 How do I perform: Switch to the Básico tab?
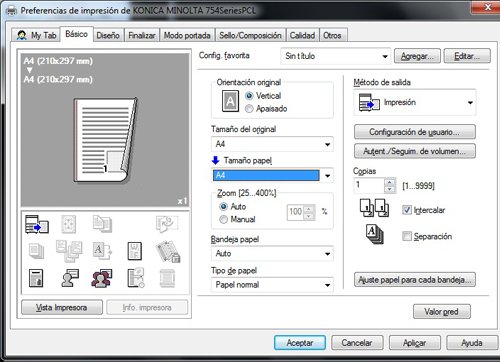[76, 34]
